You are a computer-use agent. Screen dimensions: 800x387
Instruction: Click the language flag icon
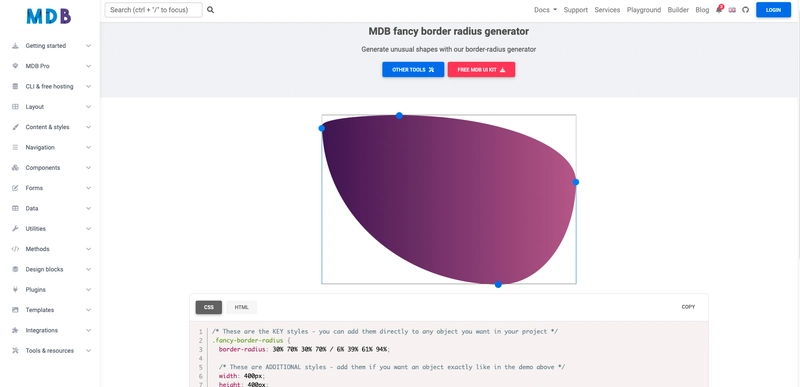pos(732,10)
